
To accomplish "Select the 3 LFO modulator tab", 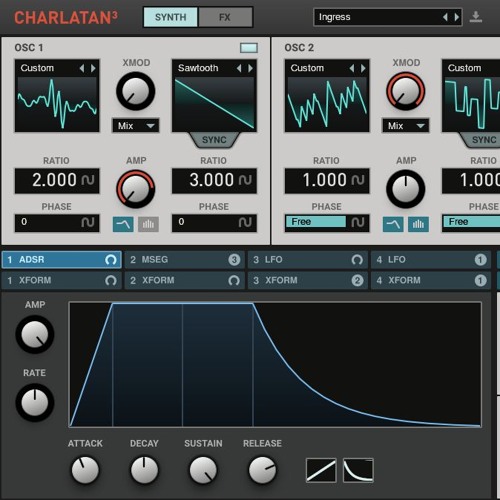I will point(308,260).
